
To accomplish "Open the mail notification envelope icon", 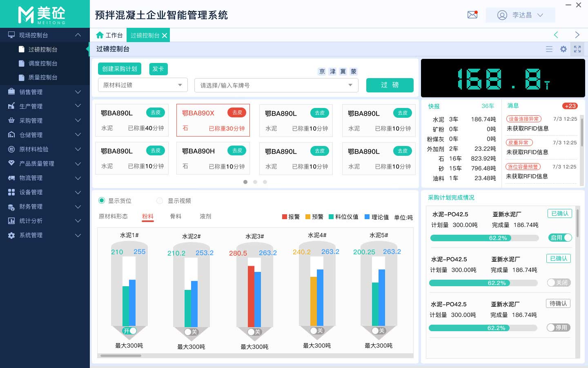I will click(x=472, y=15).
